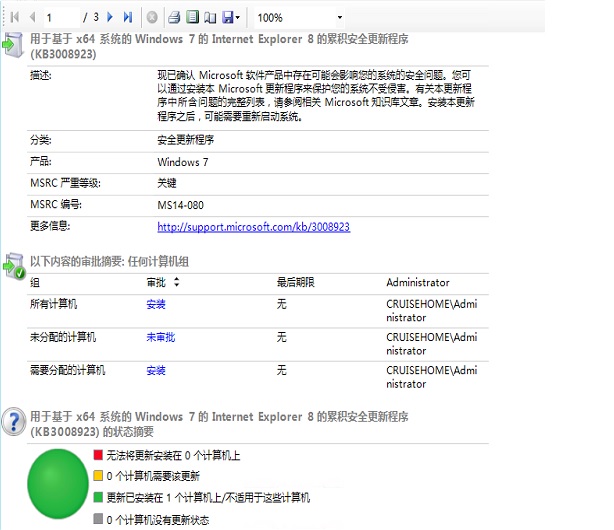Click the Administrator column header
This screenshot has width=614, height=530.
(x=418, y=282)
